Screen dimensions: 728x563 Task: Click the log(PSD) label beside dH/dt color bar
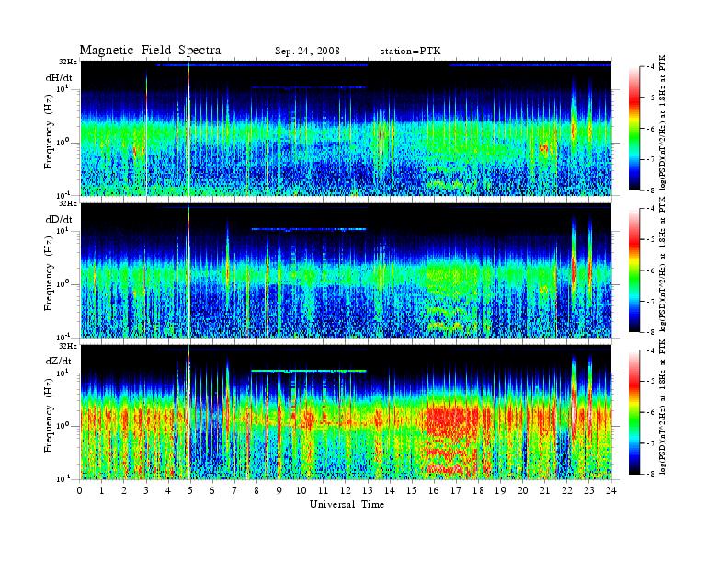(x=663, y=122)
